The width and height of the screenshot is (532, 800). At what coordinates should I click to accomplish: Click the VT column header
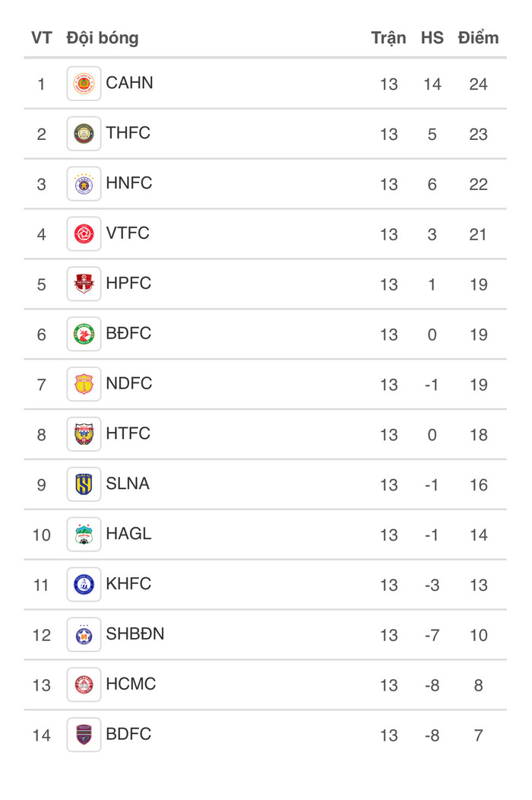[x=41, y=38]
